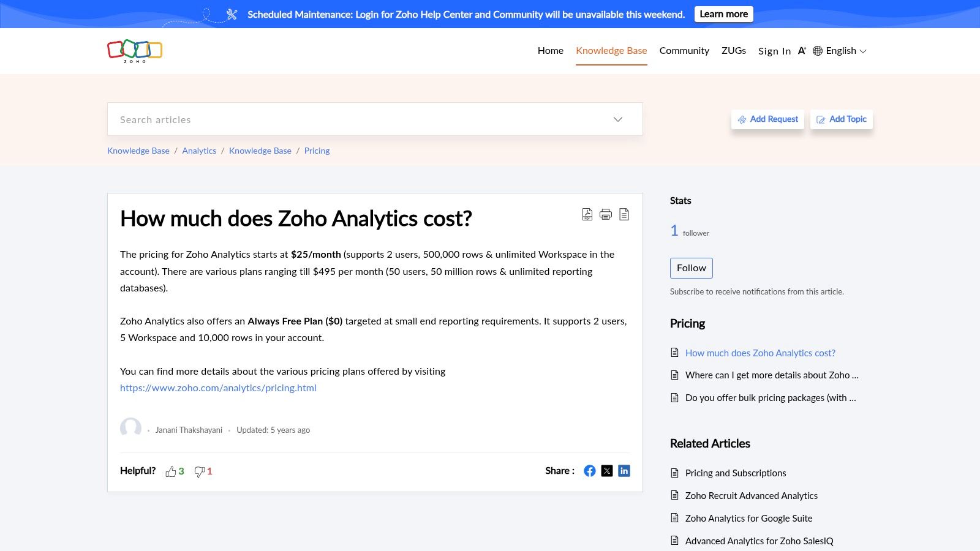Viewport: 980px width, 551px height.
Task: Expand the truncated bulk pricing packages link
Action: coord(771,397)
